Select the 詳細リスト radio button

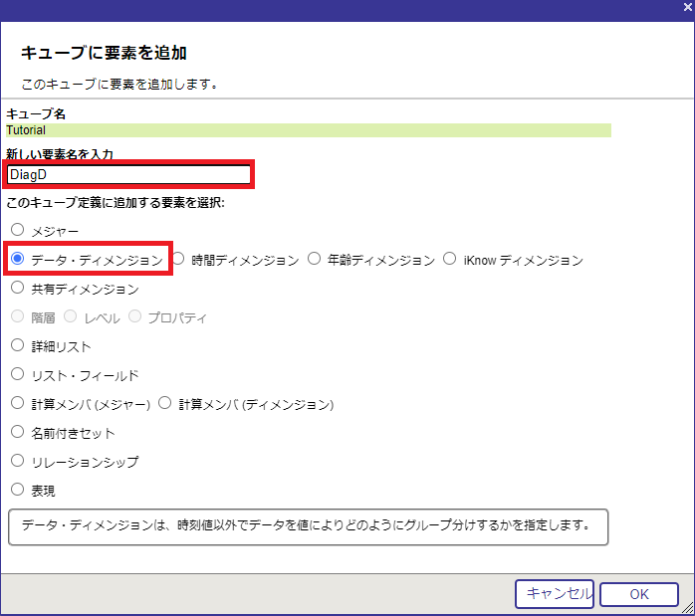coord(18,345)
